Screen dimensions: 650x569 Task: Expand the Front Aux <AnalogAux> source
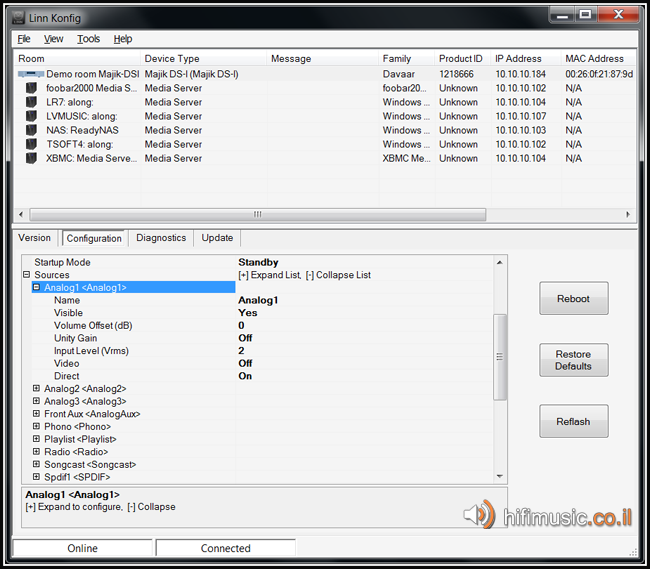(x=36, y=414)
